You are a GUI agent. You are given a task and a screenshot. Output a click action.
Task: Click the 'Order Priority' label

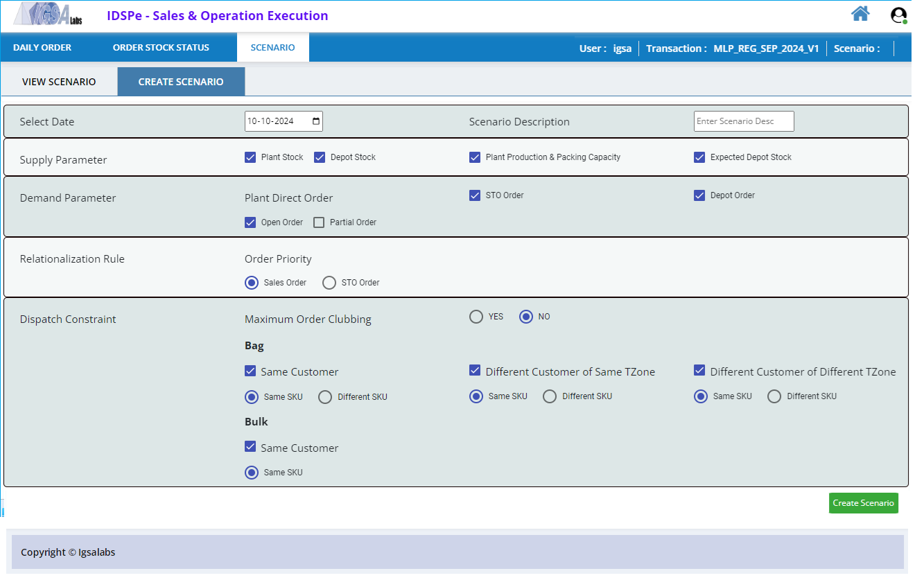278,259
